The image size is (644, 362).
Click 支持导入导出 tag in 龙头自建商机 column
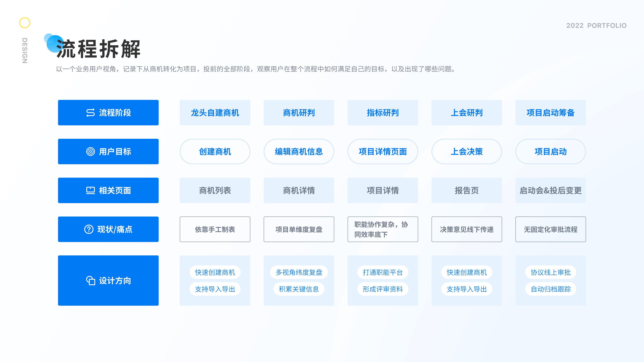(x=215, y=289)
